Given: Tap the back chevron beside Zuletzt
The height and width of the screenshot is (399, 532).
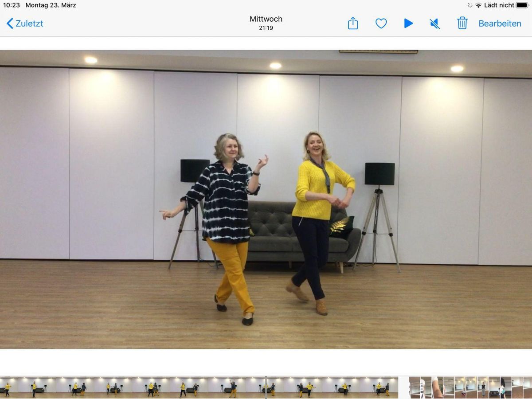Looking at the screenshot, I should 10,23.
